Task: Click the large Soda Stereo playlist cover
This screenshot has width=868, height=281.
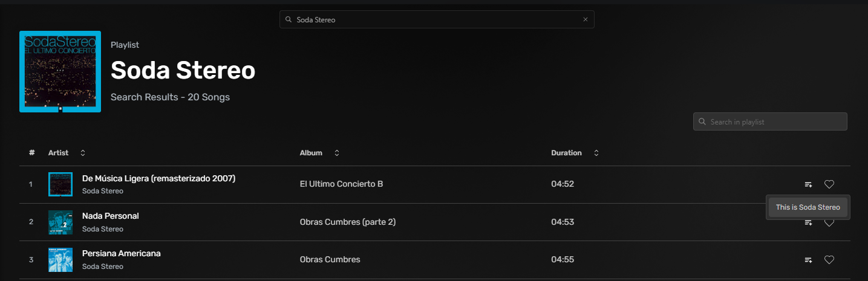Action: [x=60, y=71]
